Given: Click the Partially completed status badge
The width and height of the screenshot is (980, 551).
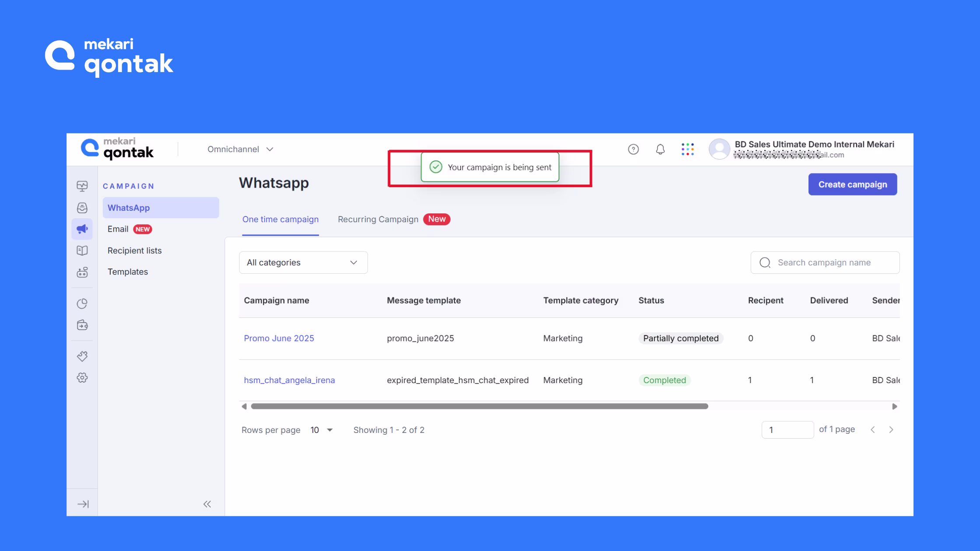Looking at the screenshot, I should click(x=681, y=338).
